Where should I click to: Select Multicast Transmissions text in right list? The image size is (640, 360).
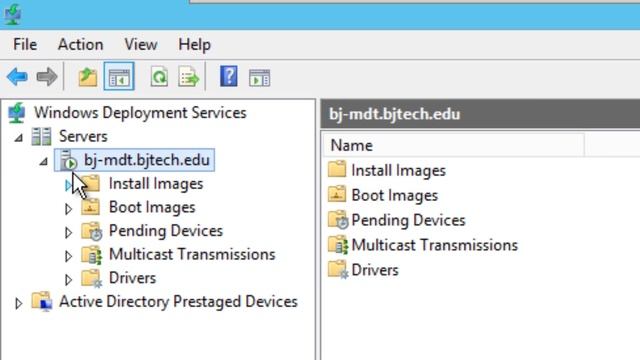coord(434,245)
